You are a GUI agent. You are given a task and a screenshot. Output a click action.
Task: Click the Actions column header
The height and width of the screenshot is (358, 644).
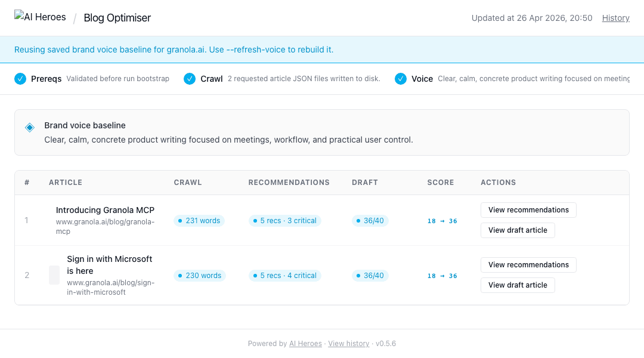click(x=498, y=183)
